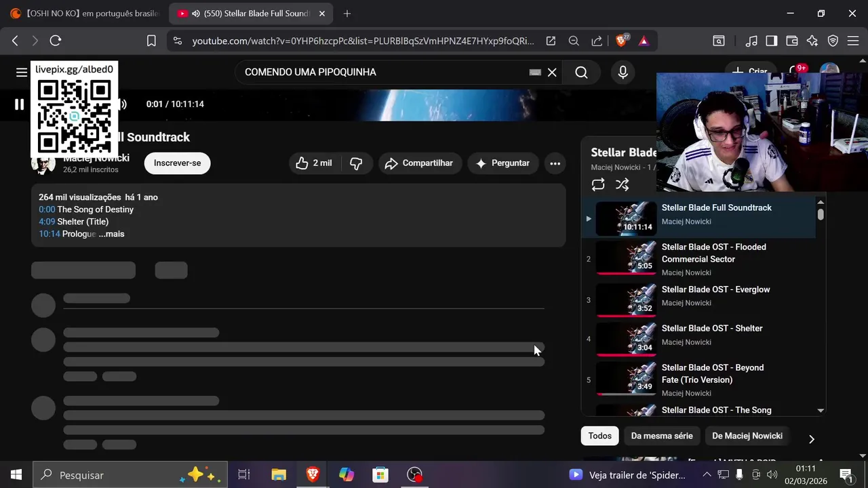Toggle playlist shuffle
Screen dimensions: 868x488
pos(622,184)
